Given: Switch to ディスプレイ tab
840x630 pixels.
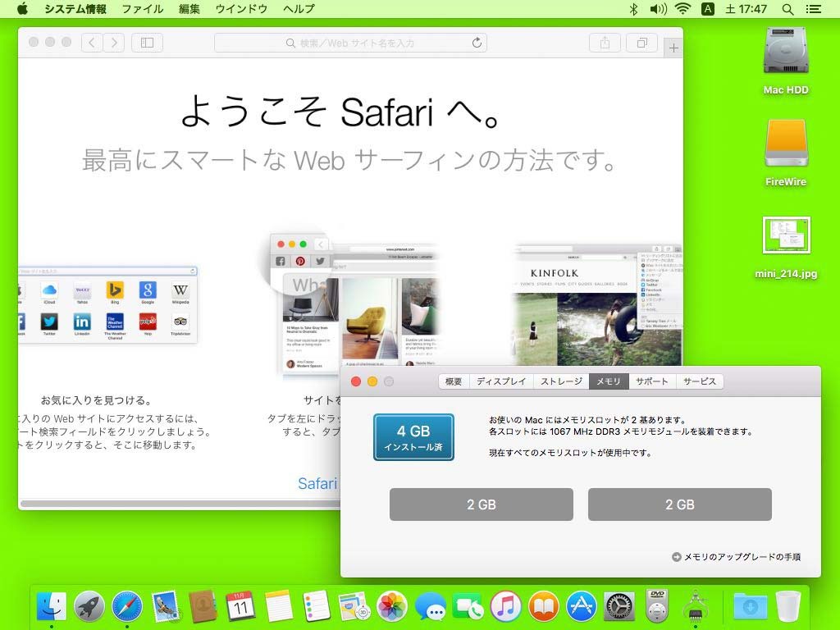Looking at the screenshot, I should pos(501,381).
